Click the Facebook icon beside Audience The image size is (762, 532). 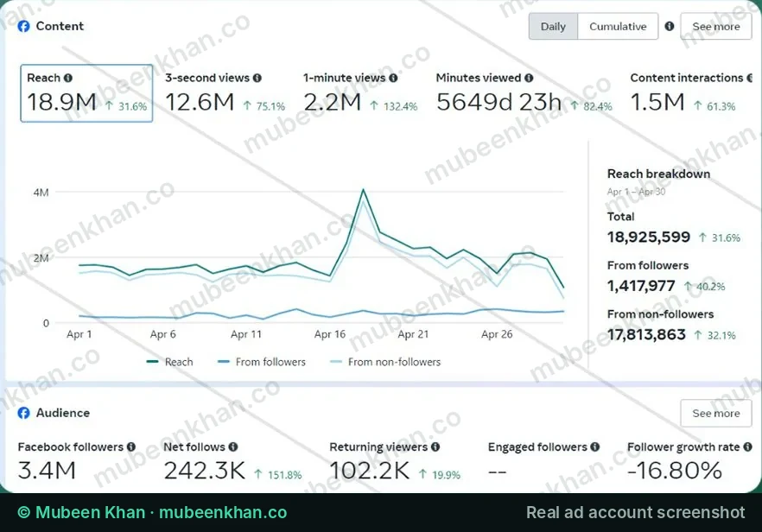pos(23,413)
